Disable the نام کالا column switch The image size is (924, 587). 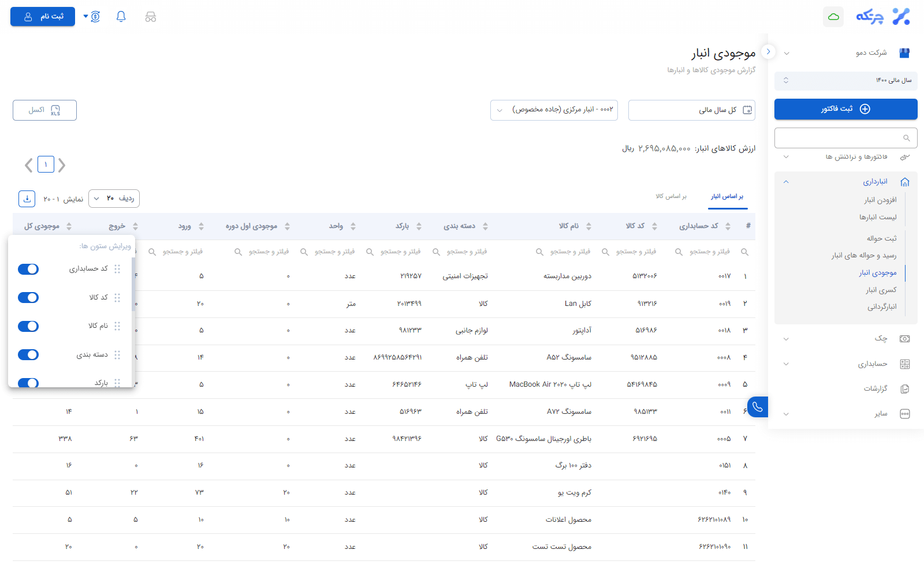pyautogui.click(x=28, y=326)
